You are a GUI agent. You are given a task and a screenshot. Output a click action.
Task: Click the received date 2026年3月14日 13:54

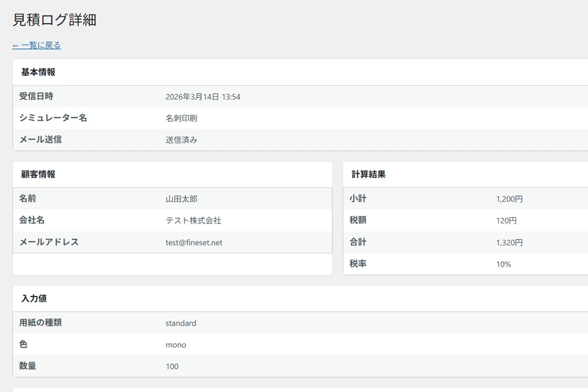203,97
